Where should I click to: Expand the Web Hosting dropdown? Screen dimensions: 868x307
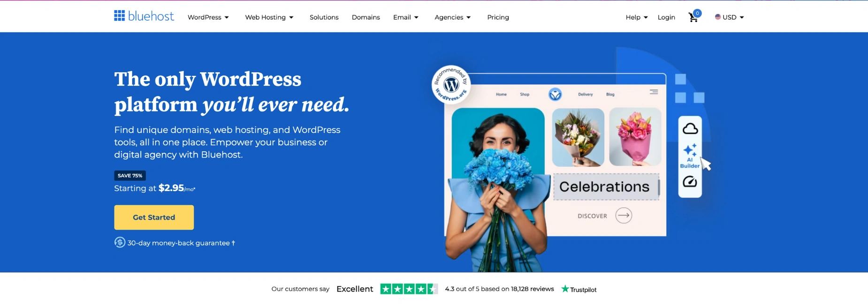coord(269,17)
